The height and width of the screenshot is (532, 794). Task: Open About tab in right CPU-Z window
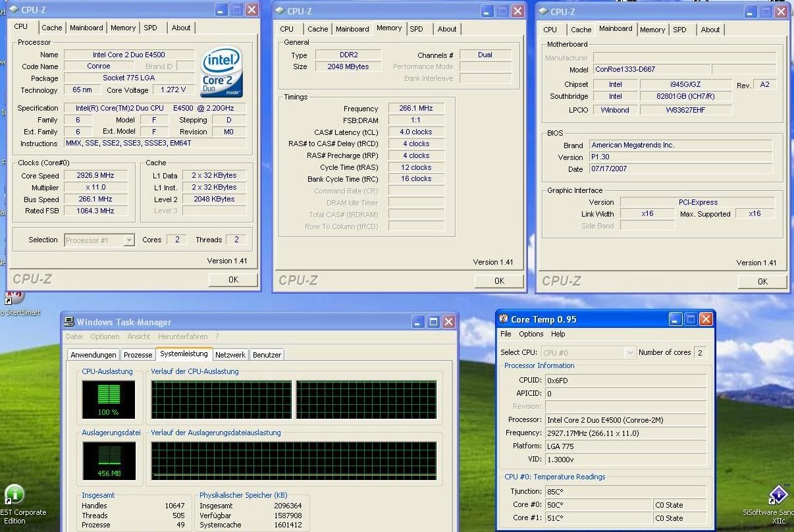710,30
